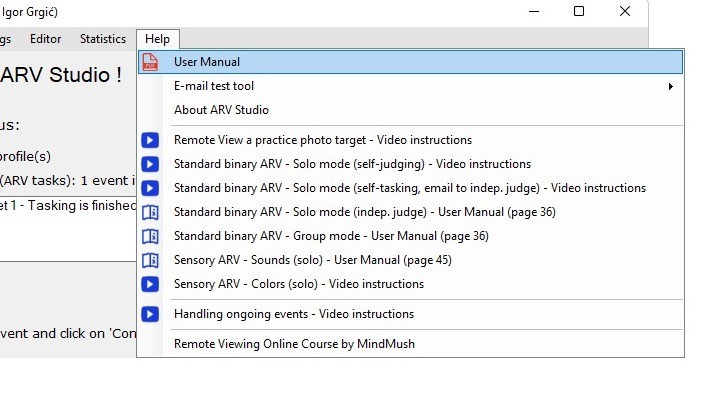Click play icon for Remote View practice photo target
718x398 pixels.
coord(150,140)
